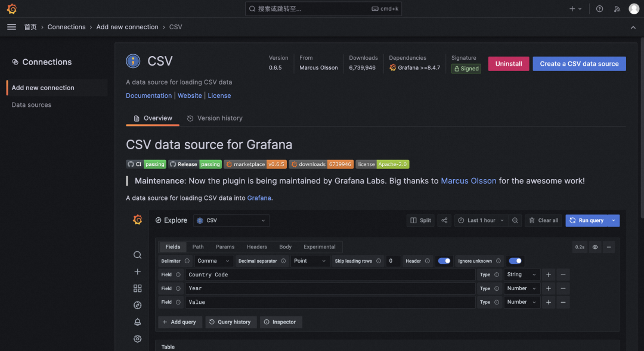This screenshot has width=644, height=351.
Task: Click the Connections icon in left panel
Action: click(14, 62)
